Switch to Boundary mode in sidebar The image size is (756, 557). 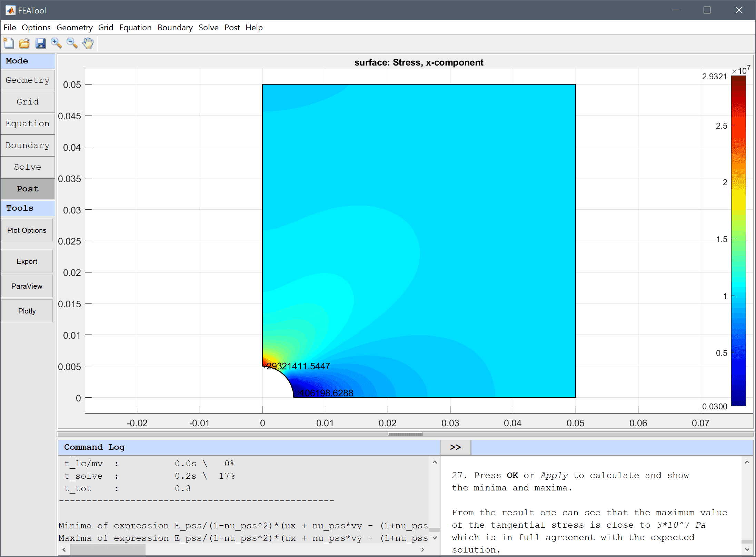pyautogui.click(x=28, y=145)
